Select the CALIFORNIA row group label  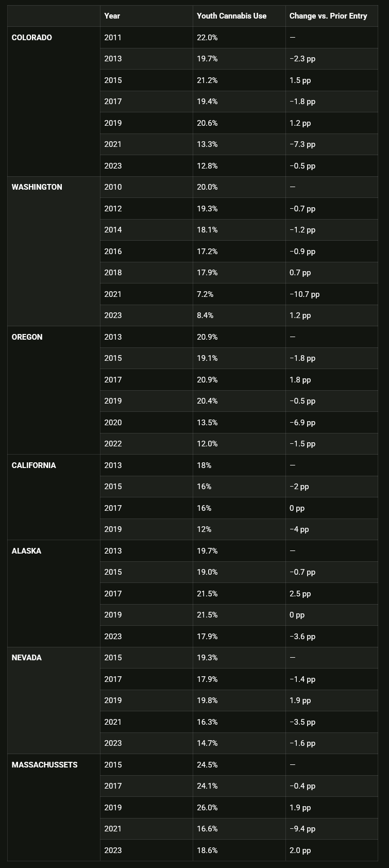pyautogui.click(x=34, y=465)
